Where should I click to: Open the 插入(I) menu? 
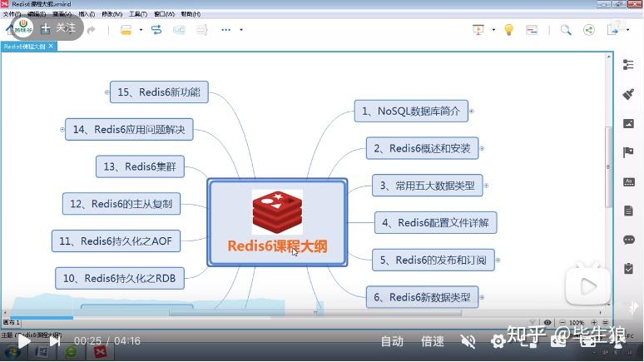(x=87, y=14)
